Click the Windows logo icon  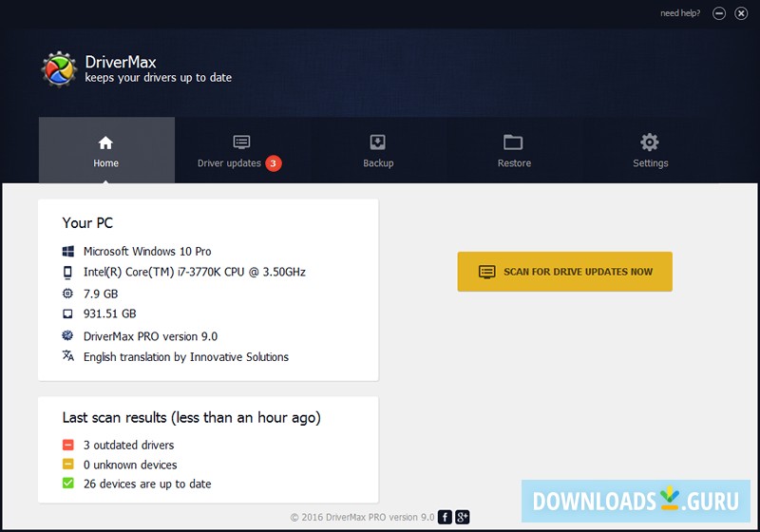click(68, 251)
